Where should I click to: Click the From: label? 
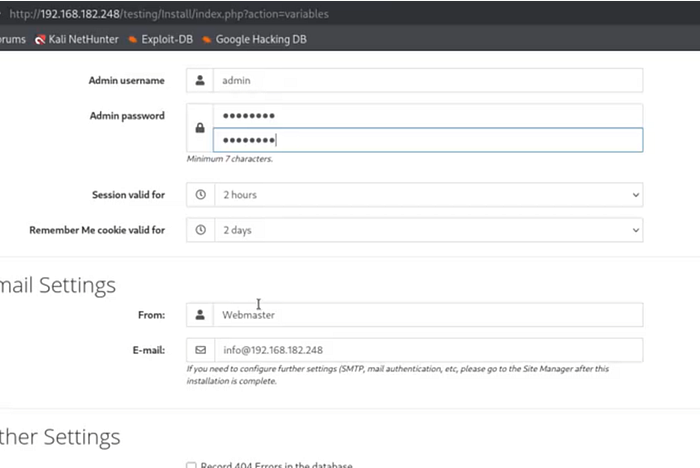[151, 315]
